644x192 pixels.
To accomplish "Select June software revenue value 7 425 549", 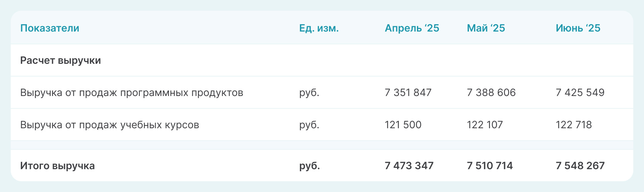I will [580, 93].
